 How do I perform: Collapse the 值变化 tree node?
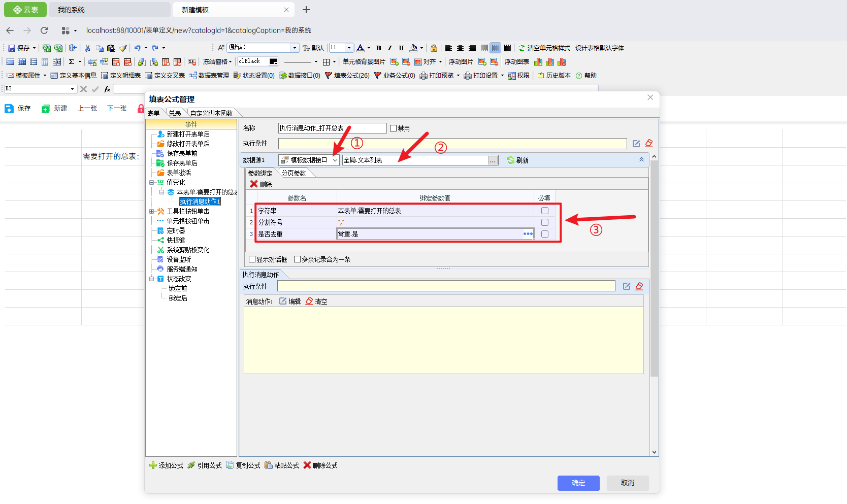(151, 182)
